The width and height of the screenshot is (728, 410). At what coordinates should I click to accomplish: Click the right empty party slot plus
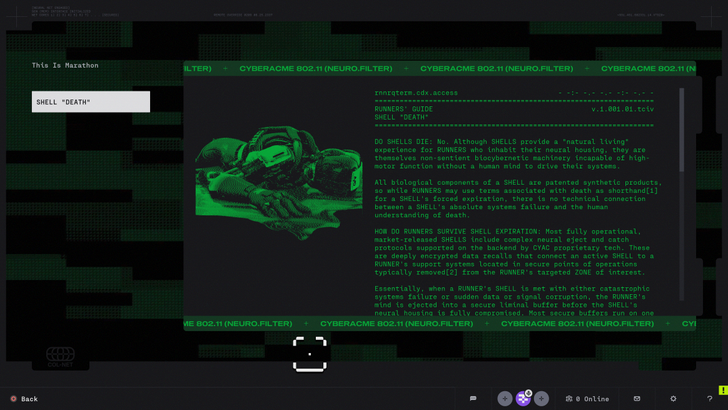tap(541, 398)
